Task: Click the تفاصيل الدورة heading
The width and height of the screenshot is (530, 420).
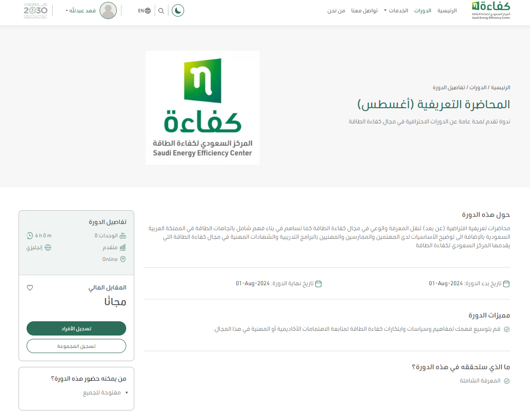Action: [108, 222]
